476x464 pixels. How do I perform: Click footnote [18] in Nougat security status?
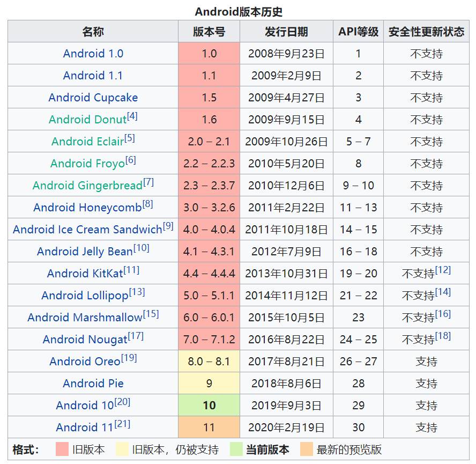coord(443,336)
